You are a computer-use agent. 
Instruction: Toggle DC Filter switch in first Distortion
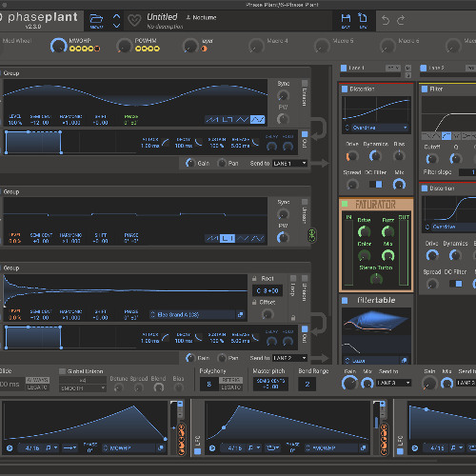[x=376, y=184]
